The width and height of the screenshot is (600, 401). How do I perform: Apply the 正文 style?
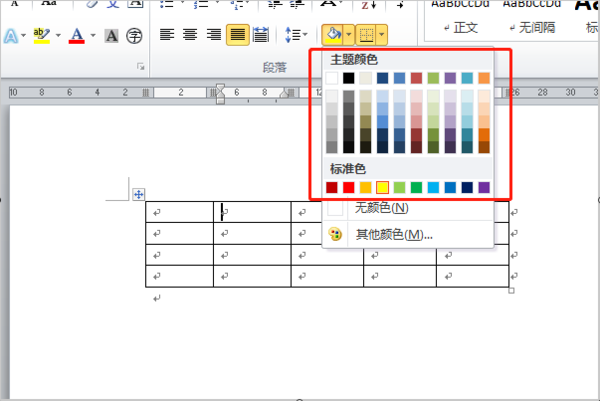(x=460, y=28)
